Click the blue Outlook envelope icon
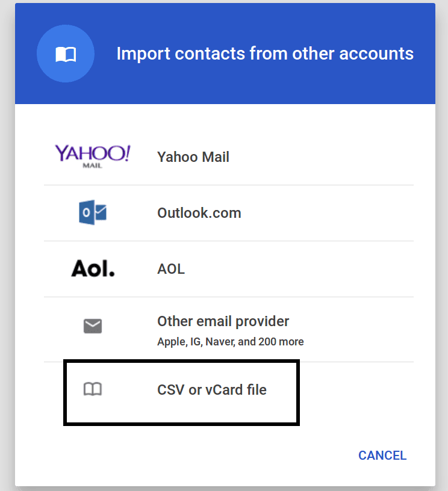 pos(93,212)
